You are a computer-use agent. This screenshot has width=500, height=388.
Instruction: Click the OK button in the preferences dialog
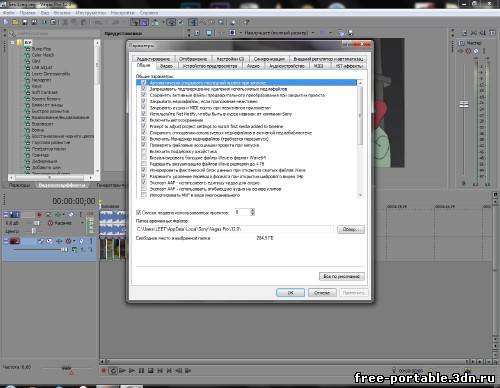(290, 293)
